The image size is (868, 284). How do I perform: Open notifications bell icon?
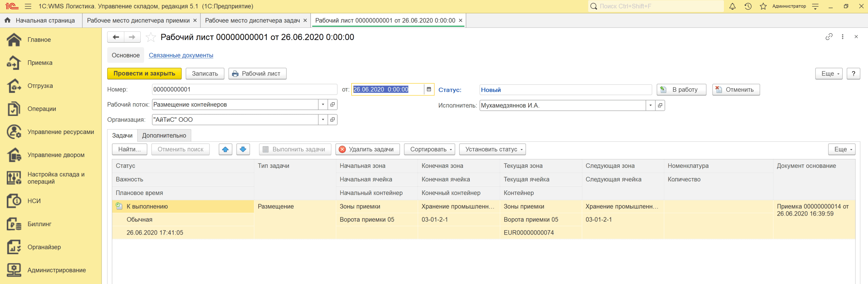[x=732, y=6]
